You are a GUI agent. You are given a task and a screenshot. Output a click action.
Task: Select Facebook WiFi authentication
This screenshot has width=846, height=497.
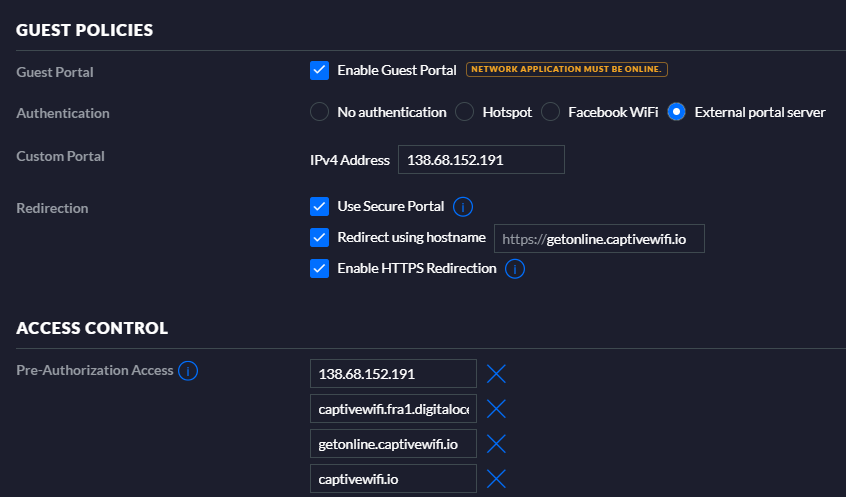pos(550,112)
